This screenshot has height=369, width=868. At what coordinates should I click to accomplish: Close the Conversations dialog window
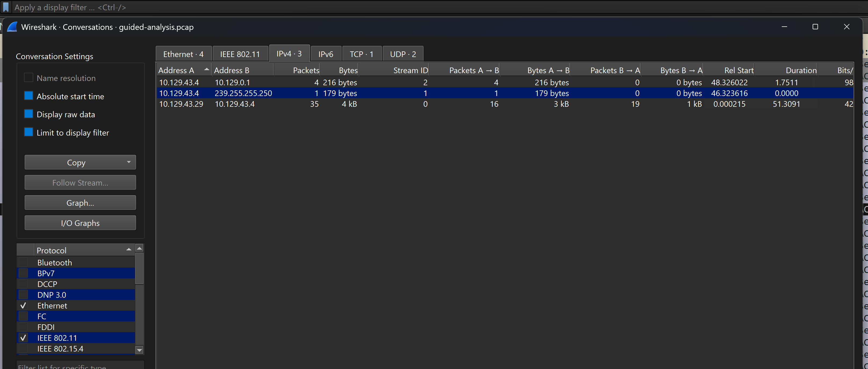click(847, 27)
